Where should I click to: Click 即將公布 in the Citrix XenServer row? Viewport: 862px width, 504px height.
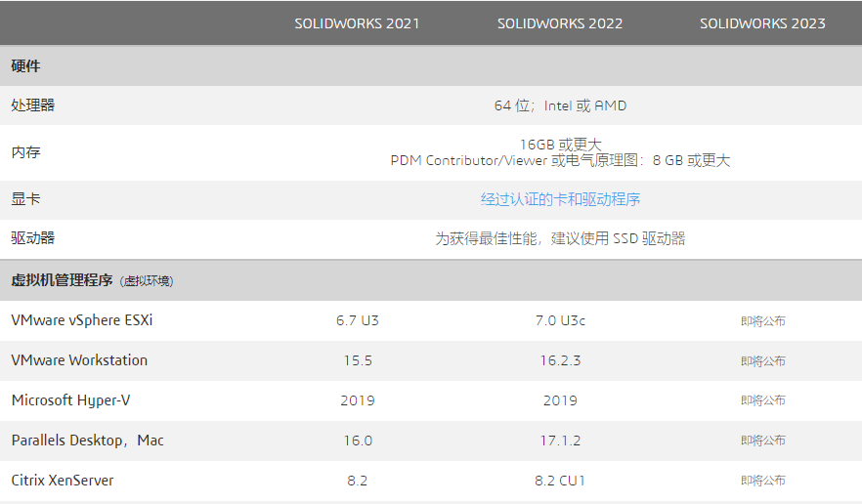[x=763, y=481]
